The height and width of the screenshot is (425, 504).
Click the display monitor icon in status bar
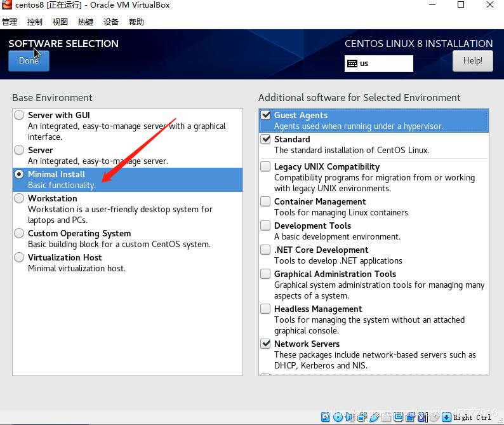(x=398, y=417)
